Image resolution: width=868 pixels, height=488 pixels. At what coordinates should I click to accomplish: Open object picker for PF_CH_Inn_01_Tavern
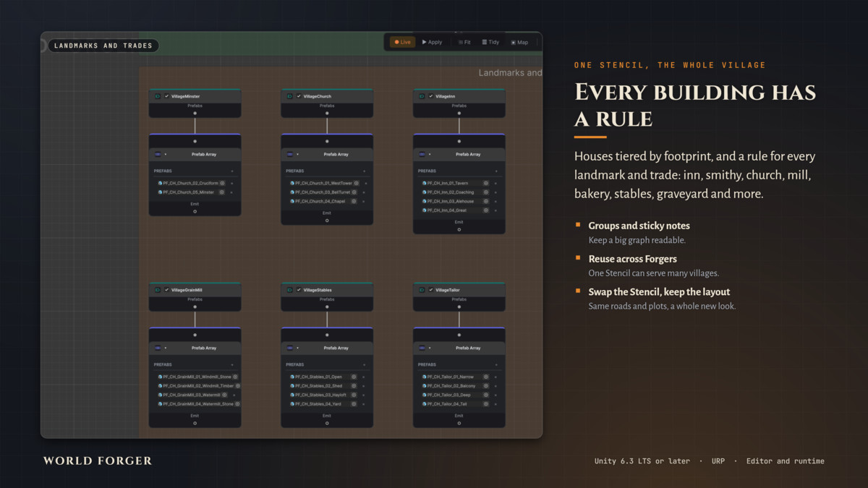[485, 184]
